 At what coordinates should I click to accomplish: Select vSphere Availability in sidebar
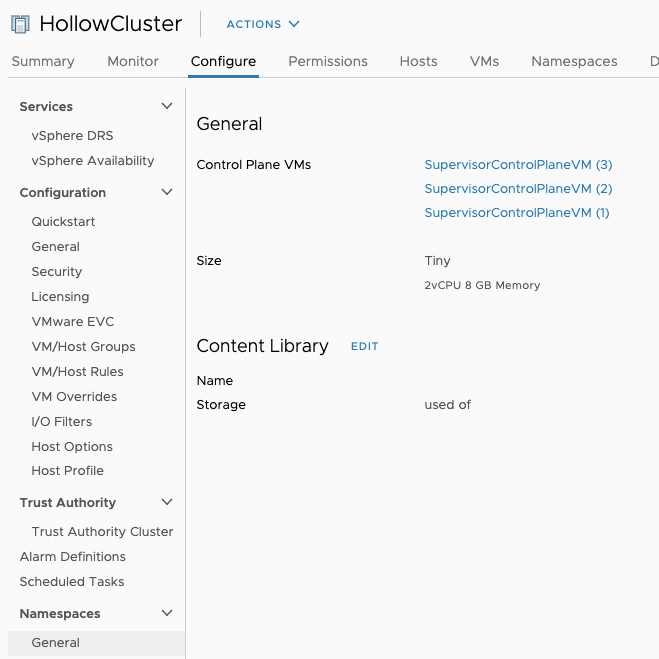tap(93, 160)
